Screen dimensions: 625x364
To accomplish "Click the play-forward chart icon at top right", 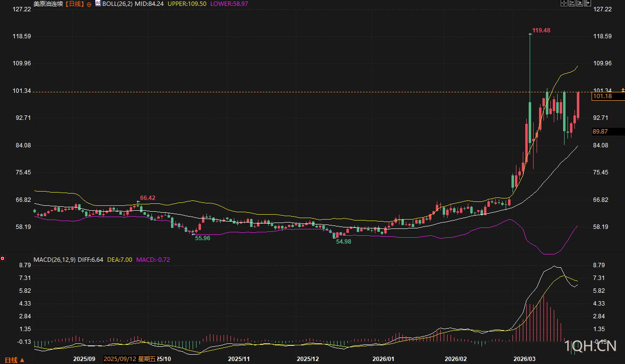I will (x=579, y=3).
